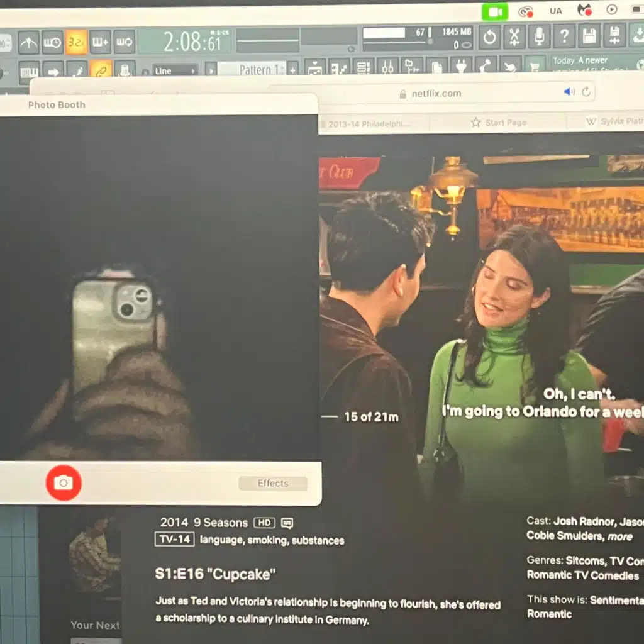The image size is (644, 644).
Task: Click the arrow button left of Pattern 1
Action: point(211,70)
